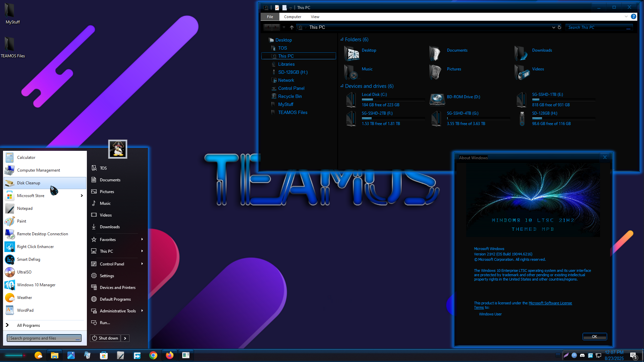Open TOS user folder in start menu
Screen dimensions: 644x362
pyautogui.click(x=117, y=168)
